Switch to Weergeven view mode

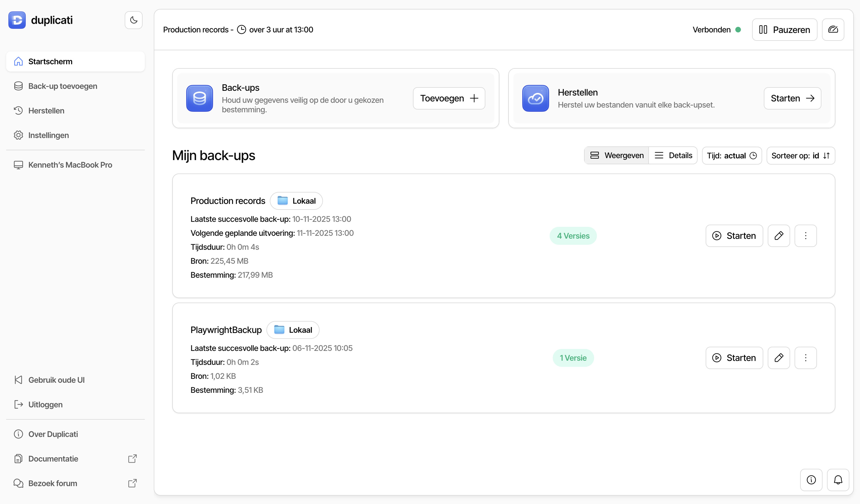(617, 156)
